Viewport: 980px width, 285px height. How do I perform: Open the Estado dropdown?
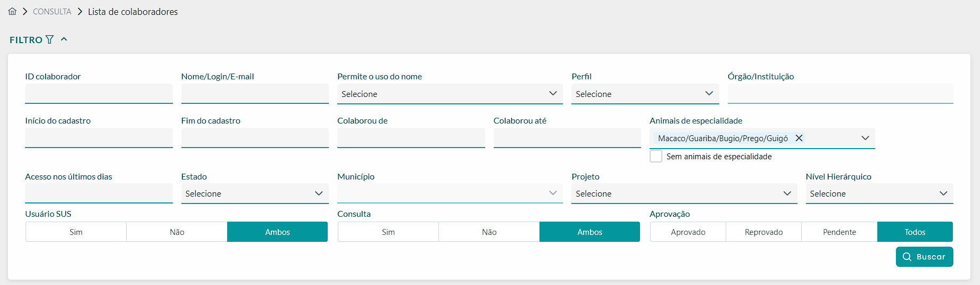255,193
